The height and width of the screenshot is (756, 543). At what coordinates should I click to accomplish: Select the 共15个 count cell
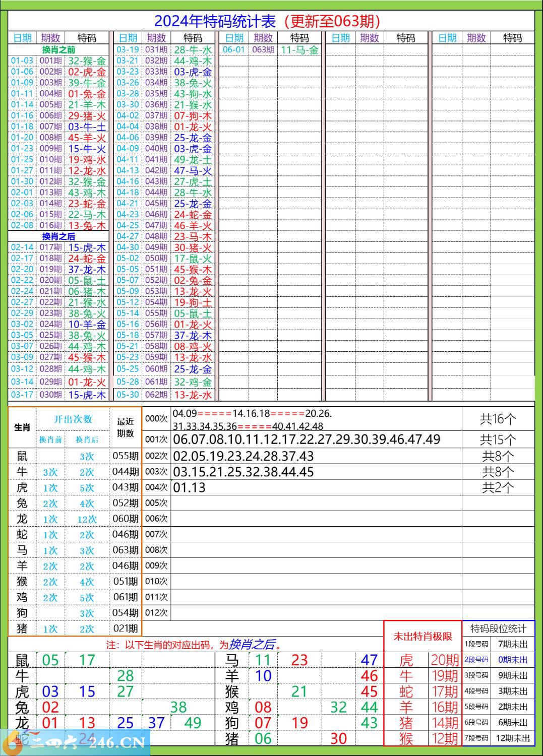click(x=498, y=439)
